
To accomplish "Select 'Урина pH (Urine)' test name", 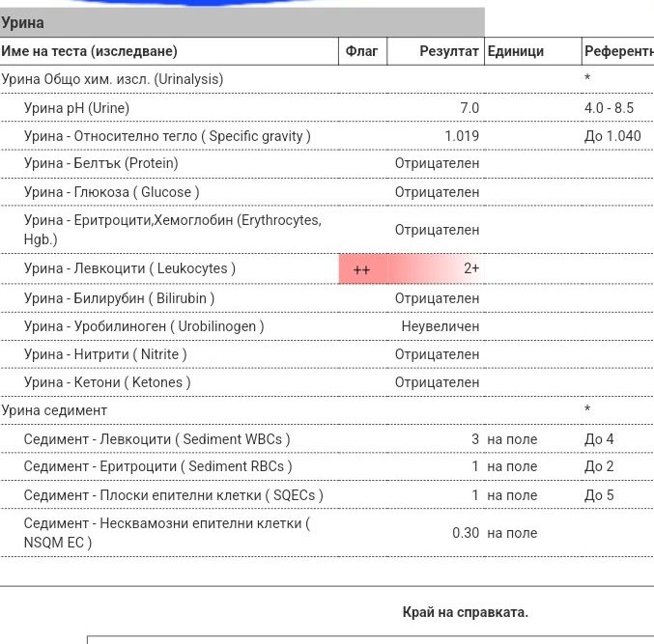I will pos(76,108).
